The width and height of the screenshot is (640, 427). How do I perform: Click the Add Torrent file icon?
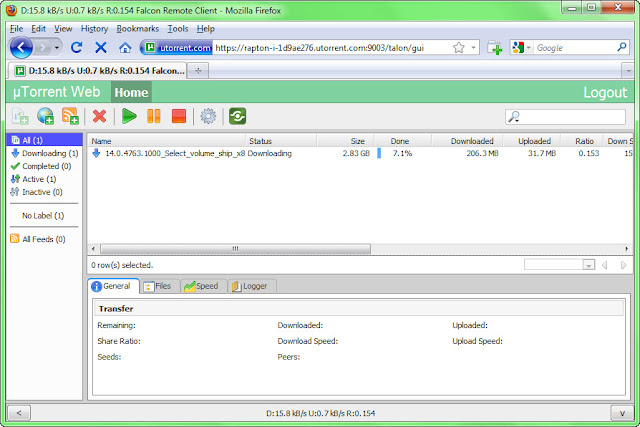(x=20, y=116)
